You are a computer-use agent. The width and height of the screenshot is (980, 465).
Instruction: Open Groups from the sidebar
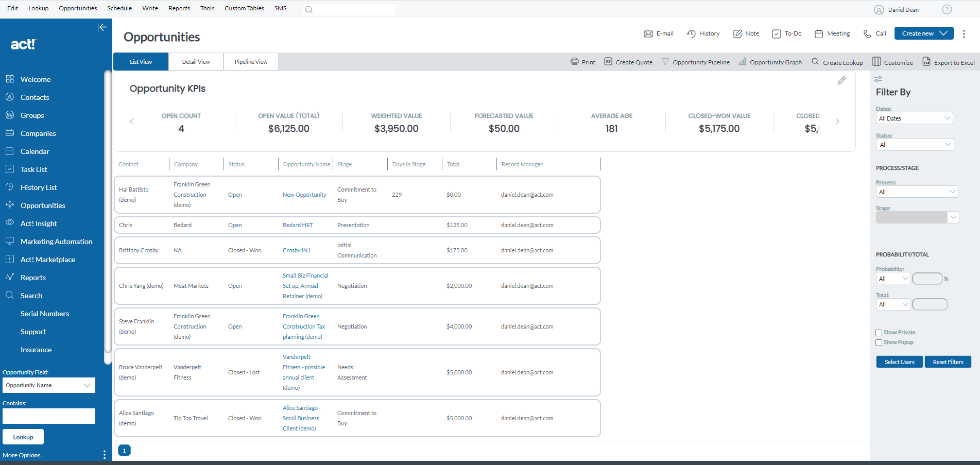(32, 115)
